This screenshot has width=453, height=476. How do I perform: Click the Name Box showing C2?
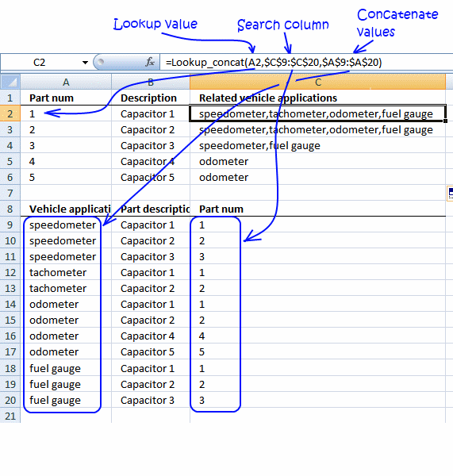tap(40, 63)
